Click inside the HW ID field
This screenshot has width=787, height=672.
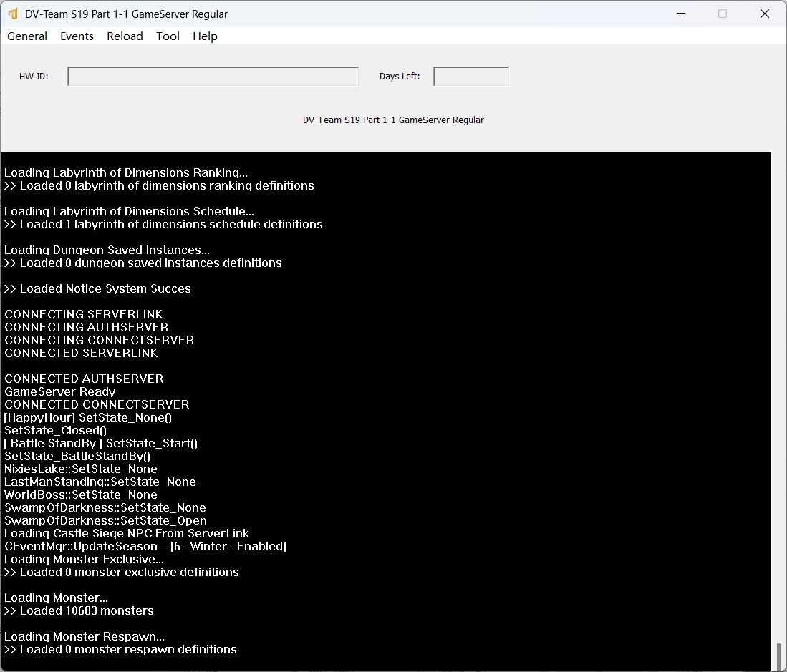click(213, 77)
